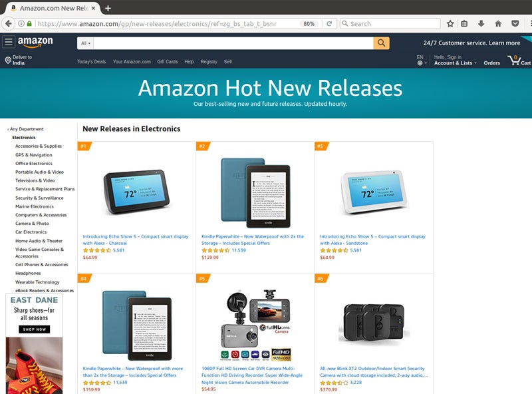Reload the page with refresh icon
532x394 pixels.
[329, 24]
